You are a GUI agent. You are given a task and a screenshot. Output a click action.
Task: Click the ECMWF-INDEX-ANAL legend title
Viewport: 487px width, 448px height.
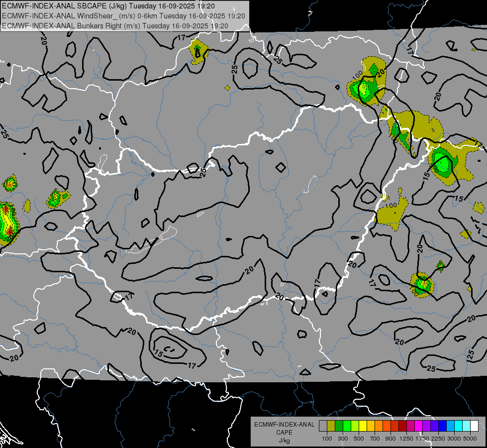(284, 425)
